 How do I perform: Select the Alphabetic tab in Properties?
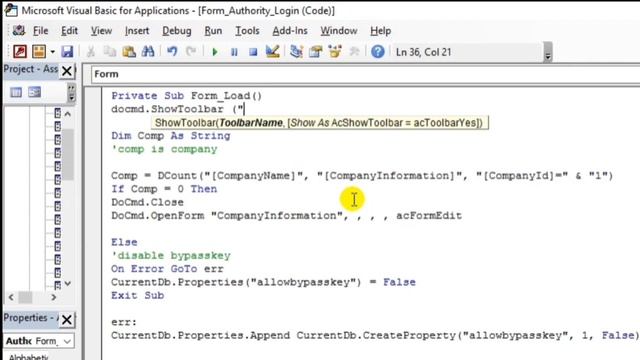[x=29, y=357]
